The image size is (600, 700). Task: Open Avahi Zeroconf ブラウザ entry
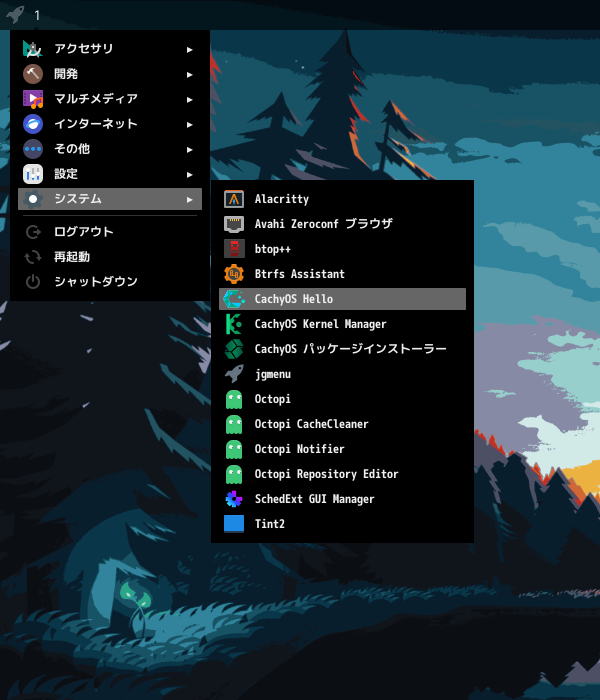pos(342,224)
